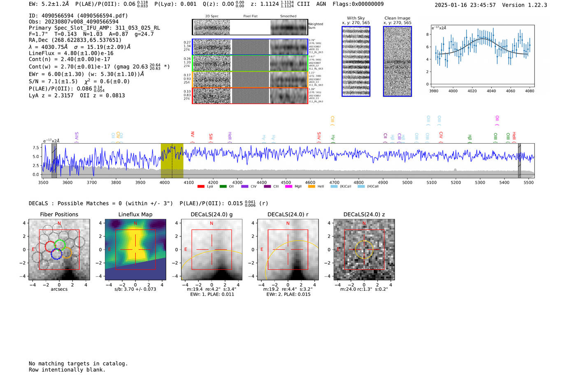Click the yellow highlighted emission line region
The width and height of the screenshot is (576, 392).
(172, 160)
